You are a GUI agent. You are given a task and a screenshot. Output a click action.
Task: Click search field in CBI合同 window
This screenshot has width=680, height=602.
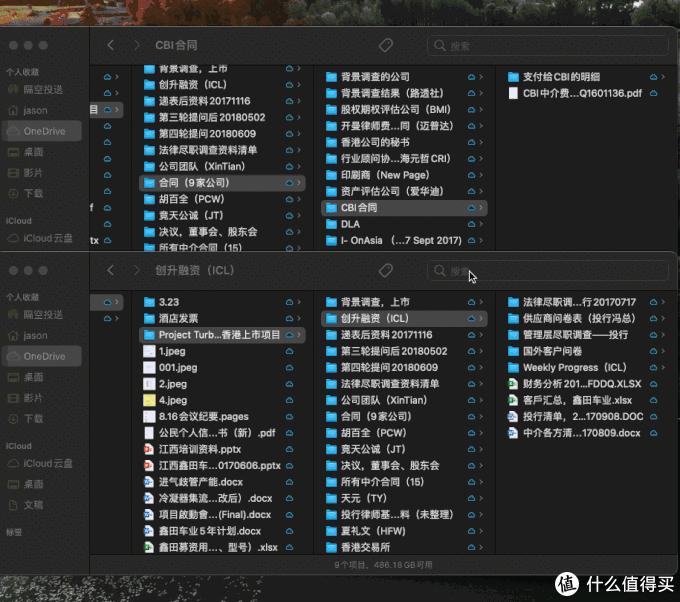[548, 46]
